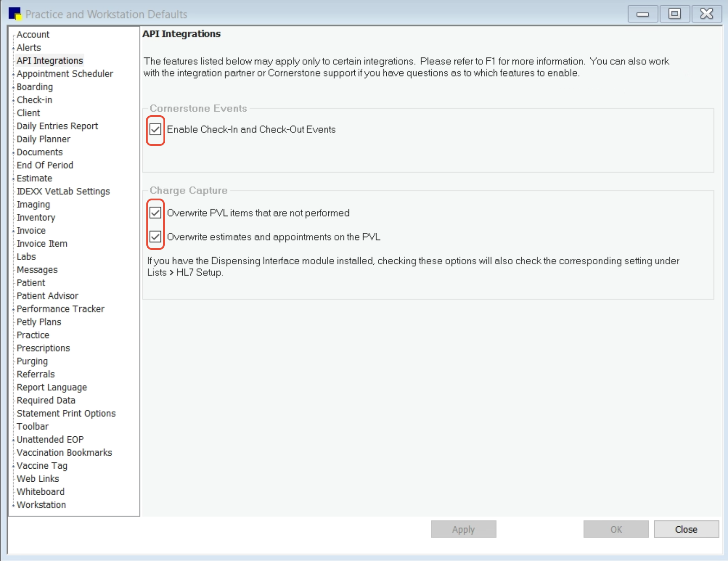Open Report Language settings
The height and width of the screenshot is (561, 728).
(x=52, y=387)
